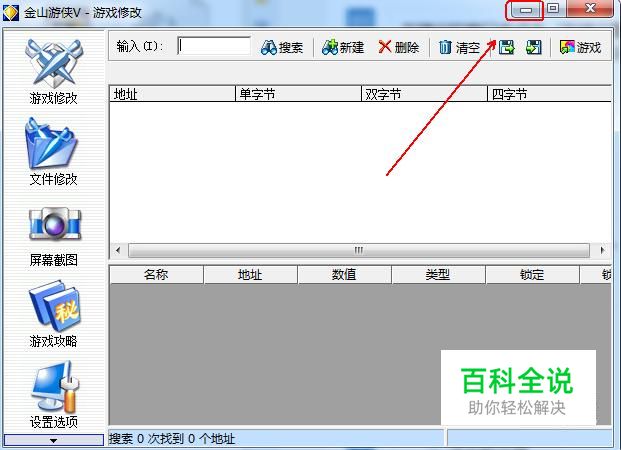Open the 设置选项 settings section
Screen dimensions: 621x450
53,395
